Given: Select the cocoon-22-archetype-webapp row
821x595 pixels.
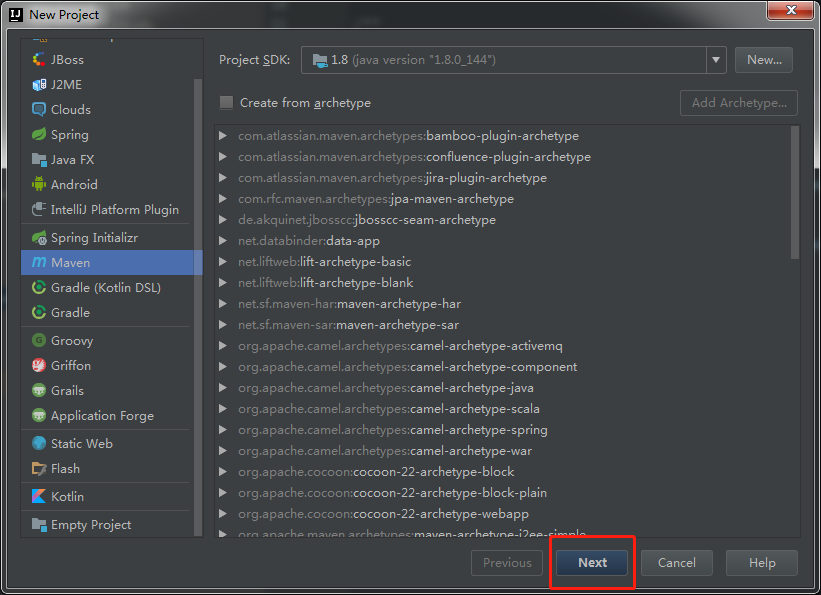Looking at the screenshot, I should click(x=503, y=514).
